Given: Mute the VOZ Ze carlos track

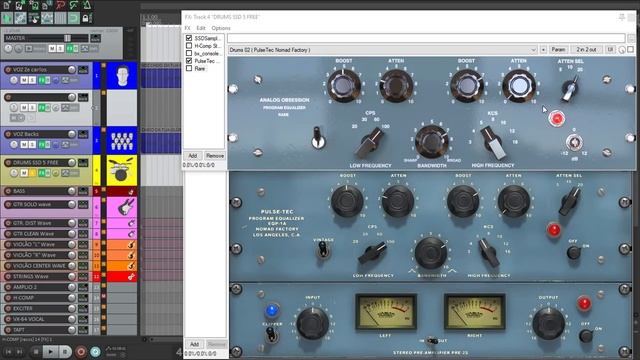Looking at the screenshot, I should [x=24, y=80].
